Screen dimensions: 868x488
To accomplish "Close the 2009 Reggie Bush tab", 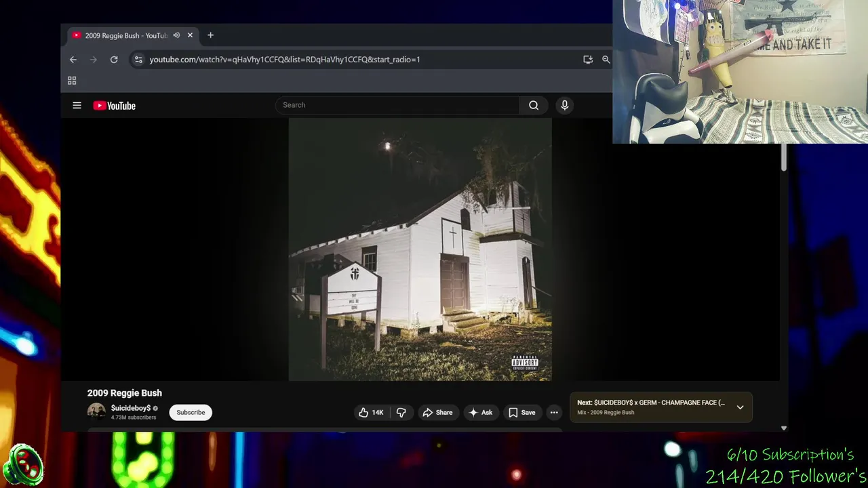I will pos(190,35).
